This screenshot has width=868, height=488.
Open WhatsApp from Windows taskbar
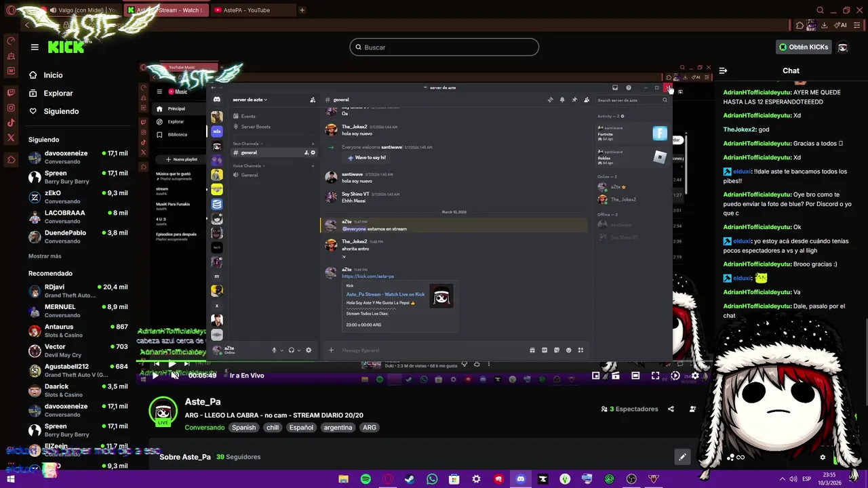click(432, 479)
